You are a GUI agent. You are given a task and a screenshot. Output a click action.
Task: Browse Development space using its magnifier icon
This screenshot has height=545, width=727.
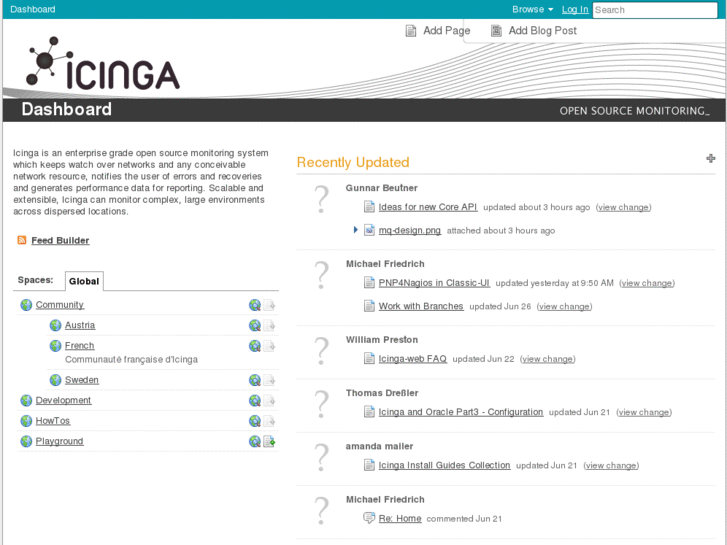point(255,401)
